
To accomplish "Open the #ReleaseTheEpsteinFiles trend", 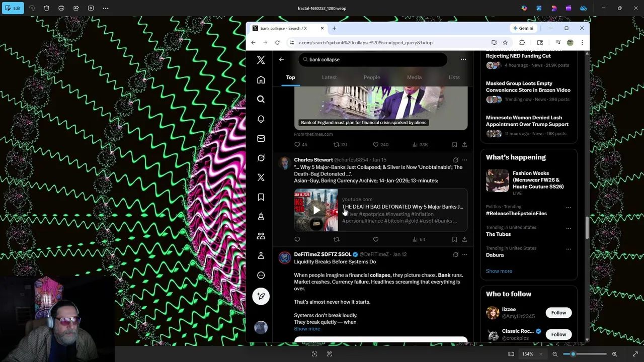I will pos(516,213).
